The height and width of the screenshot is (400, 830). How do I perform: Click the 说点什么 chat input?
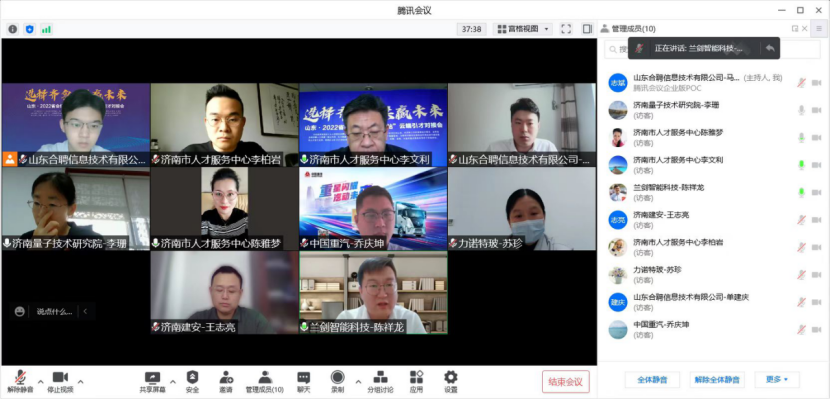tap(54, 312)
